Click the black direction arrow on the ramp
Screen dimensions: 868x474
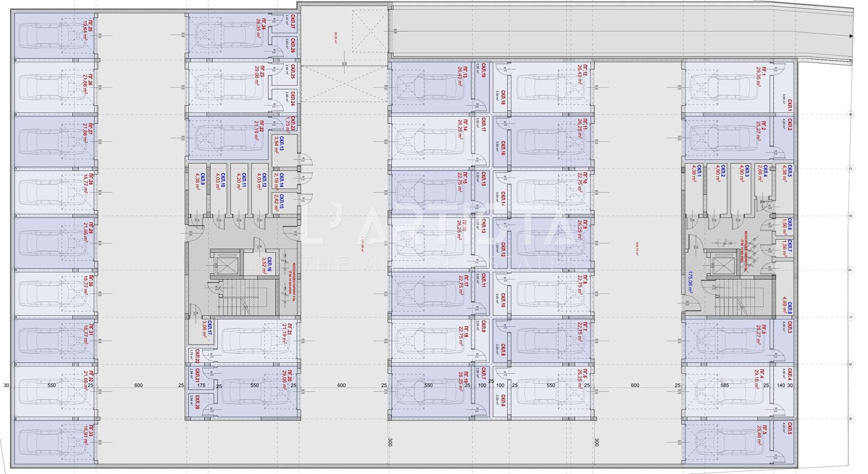pos(851,36)
